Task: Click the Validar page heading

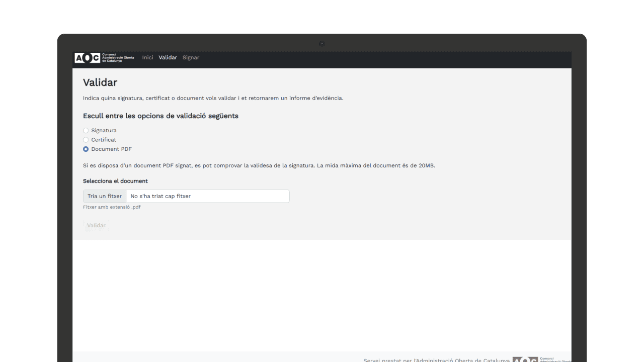Action: coord(100,82)
